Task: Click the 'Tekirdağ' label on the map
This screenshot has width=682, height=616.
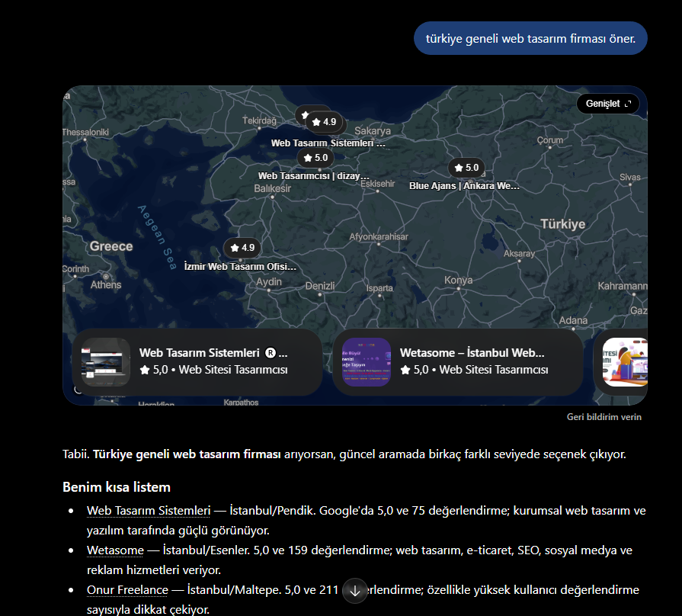Action: (259, 120)
